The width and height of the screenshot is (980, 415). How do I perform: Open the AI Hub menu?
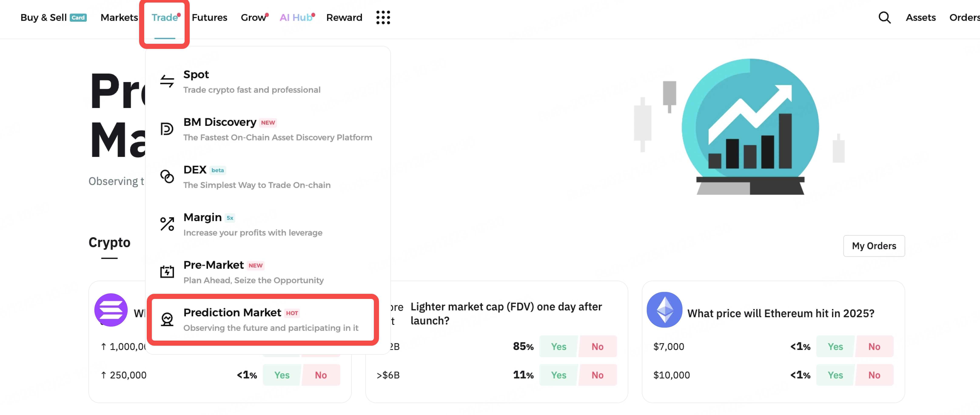coord(297,17)
